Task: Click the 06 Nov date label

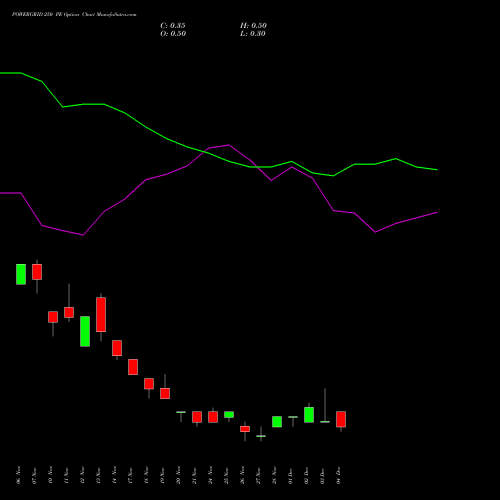Action: tap(18, 475)
